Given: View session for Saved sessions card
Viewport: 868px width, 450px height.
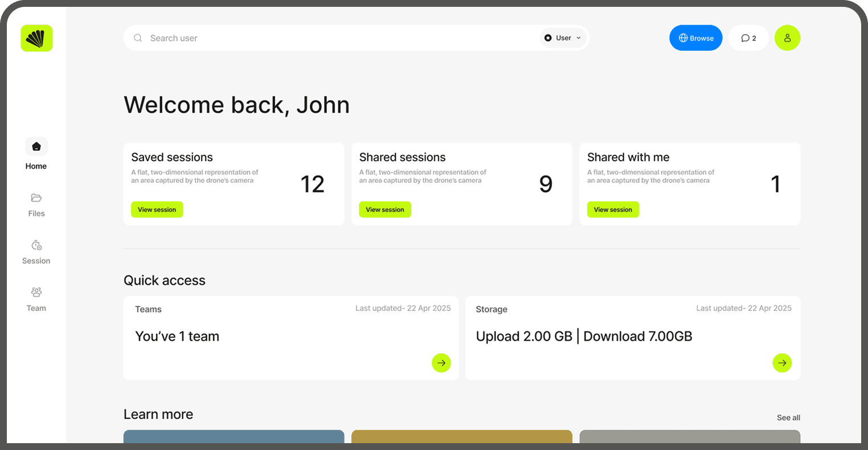Looking at the screenshot, I should click(157, 209).
